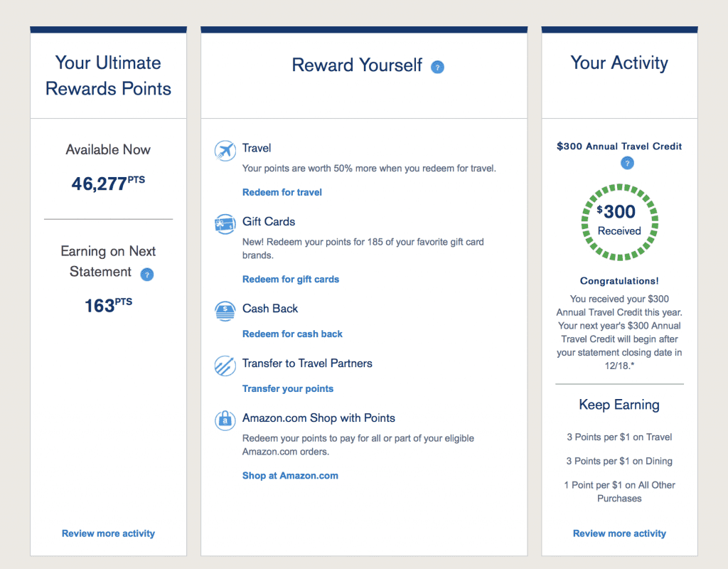Viewport: 728px width, 569px height.
Task: Click the Transfer to Travel Partners icon
Action: [225, 366]
